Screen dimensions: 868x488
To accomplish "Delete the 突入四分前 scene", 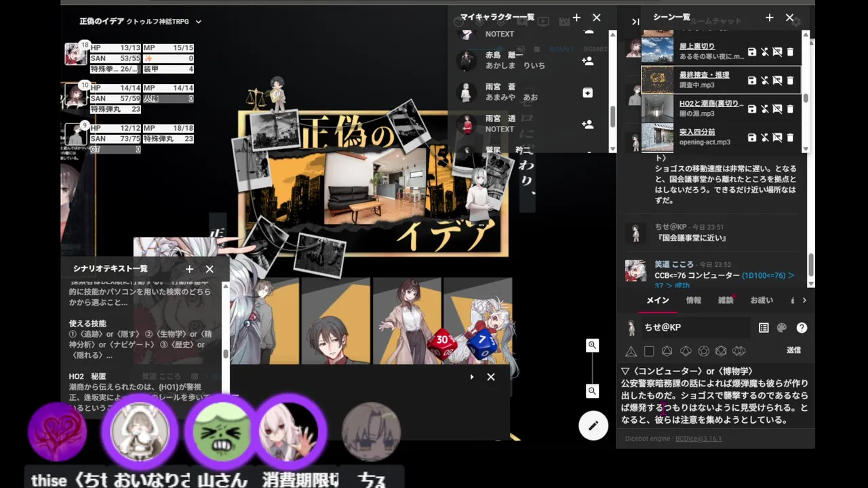I will (790, 138).
